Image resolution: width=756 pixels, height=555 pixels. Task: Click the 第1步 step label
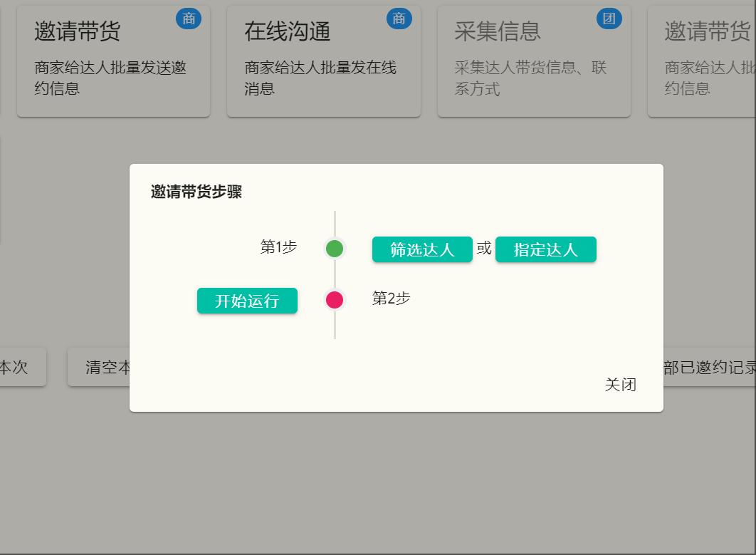point(279,248)
